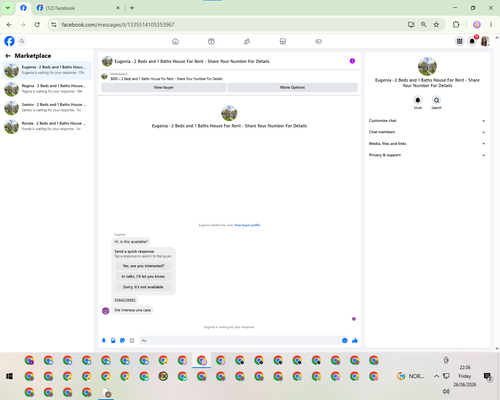
Task: Click the Mute bell icon in side panel
Action: pyautogui.click(x=418, y=100)
